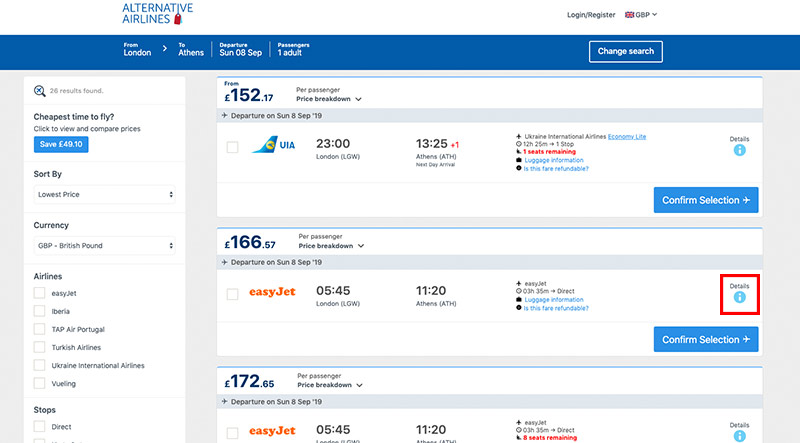Click the From London search field
Image resolution: width=800 pixels, height=443 pixels.
click(x=137, y=50)
